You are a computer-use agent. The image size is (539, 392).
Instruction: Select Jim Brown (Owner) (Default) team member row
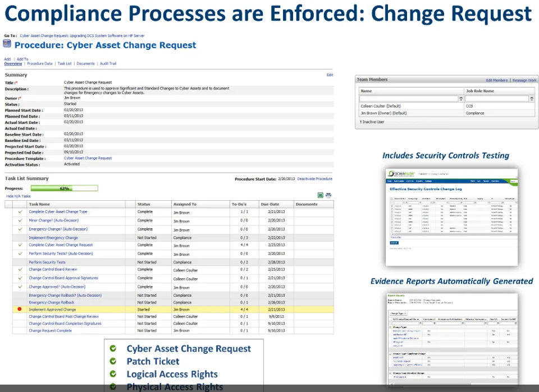point(447,113)
